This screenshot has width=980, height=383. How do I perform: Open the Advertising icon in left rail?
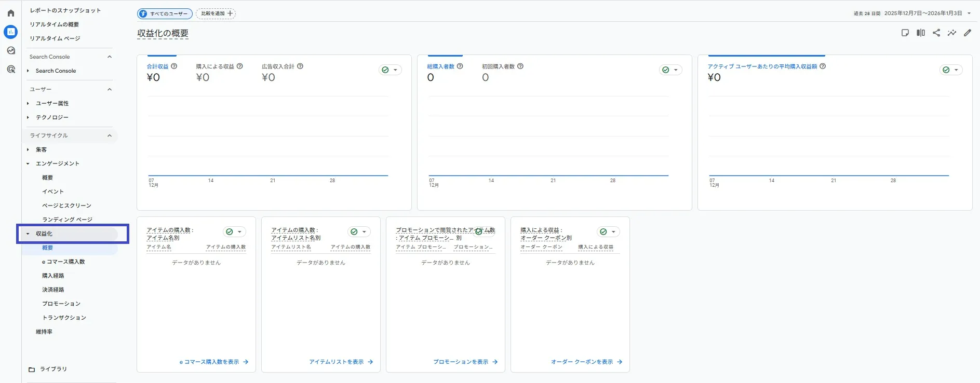click(11, 69)
